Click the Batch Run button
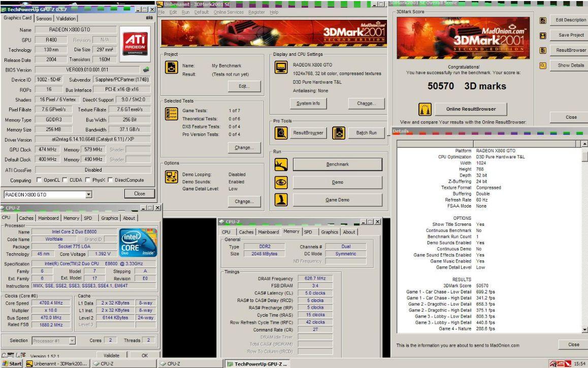588x368 pixels. 367,133
